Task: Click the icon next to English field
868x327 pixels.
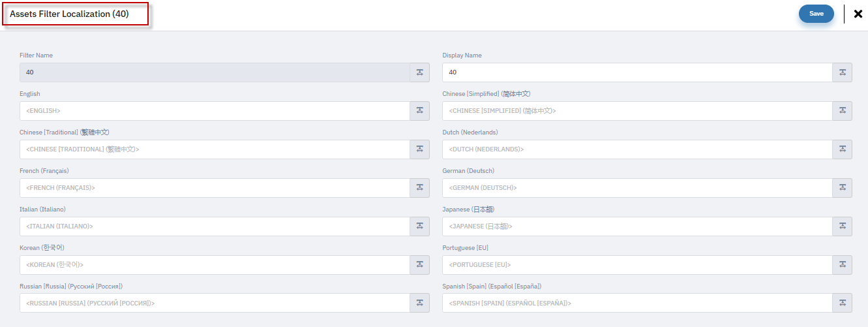Action: (x=419, y=111)
